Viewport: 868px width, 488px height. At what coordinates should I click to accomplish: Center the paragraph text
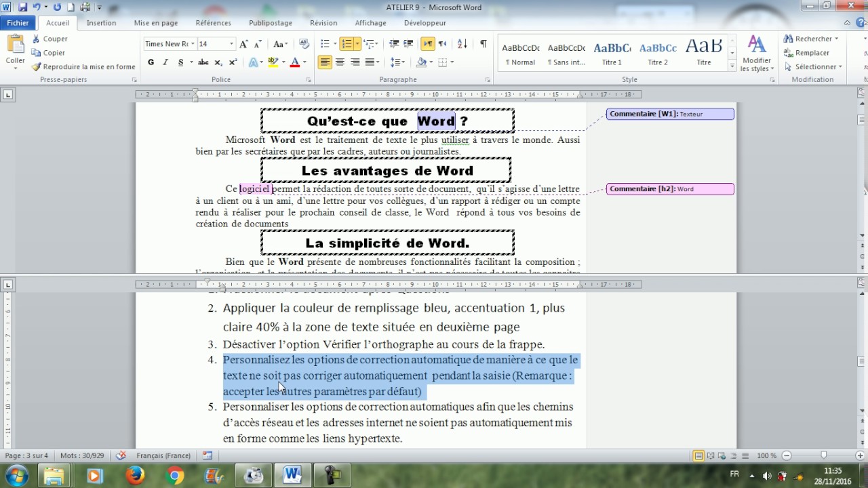[x=340, y=62]
